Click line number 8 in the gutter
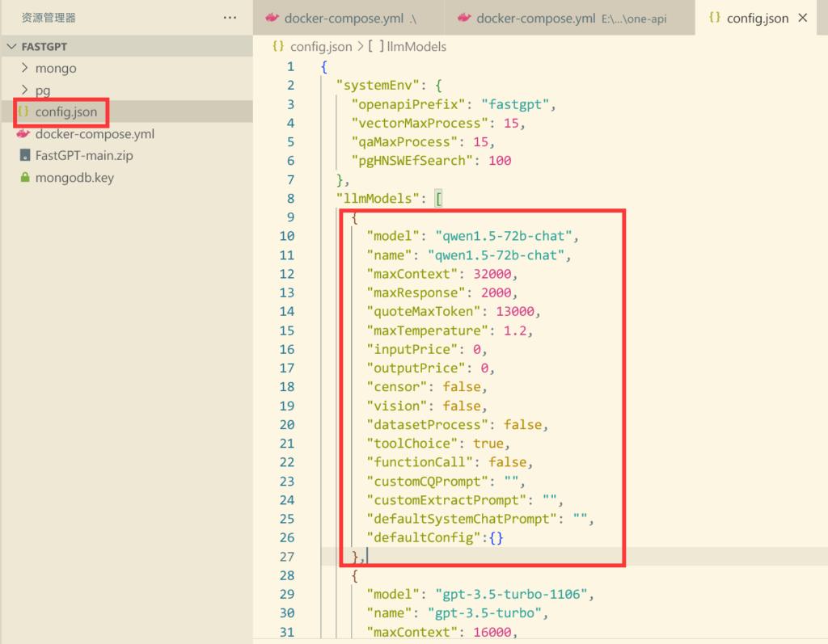Viewport: 828px width, 644px height. tap(290, 199)
